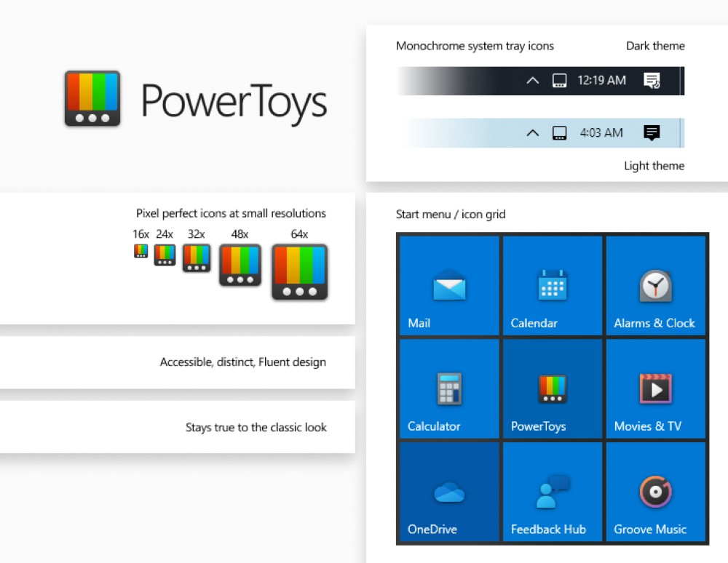Click Show Desktop sliver on light taskbar
This screenshot has width=728, height=563.
pyautogui.click(x=682, y=133)
